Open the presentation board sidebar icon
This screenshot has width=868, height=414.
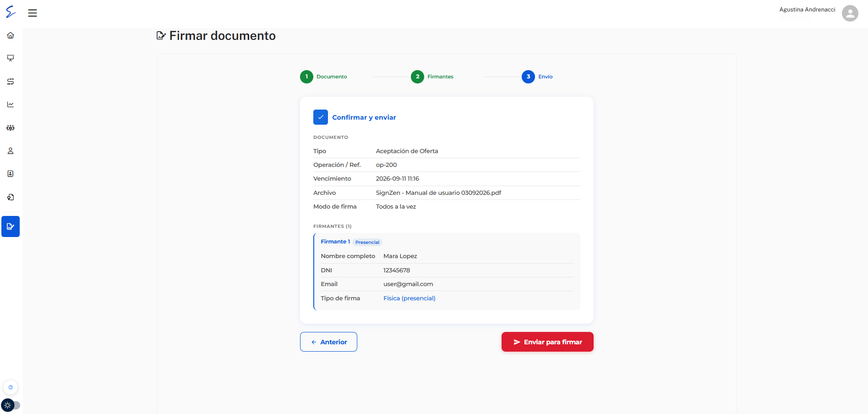(11, 58)
